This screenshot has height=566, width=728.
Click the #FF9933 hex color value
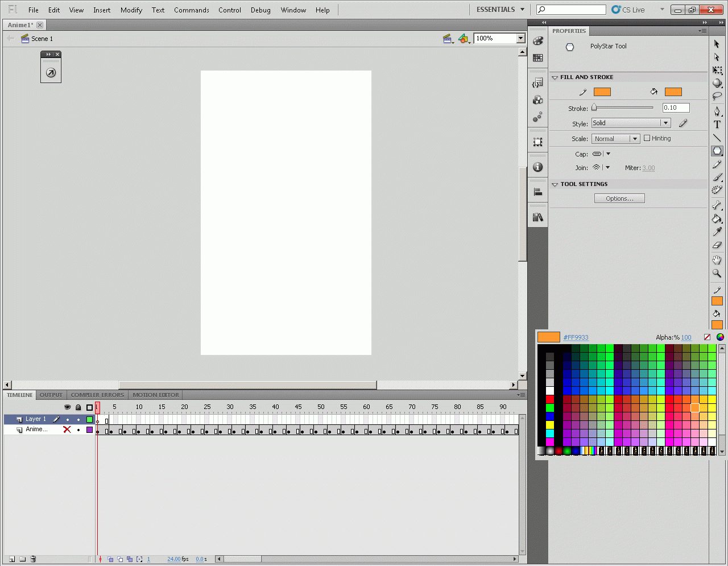[576, 337]
